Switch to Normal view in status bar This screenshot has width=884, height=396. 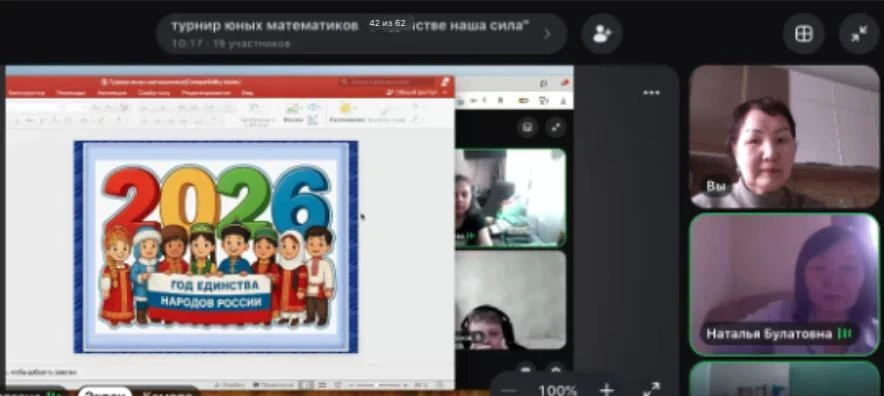[x=306, y=385]
